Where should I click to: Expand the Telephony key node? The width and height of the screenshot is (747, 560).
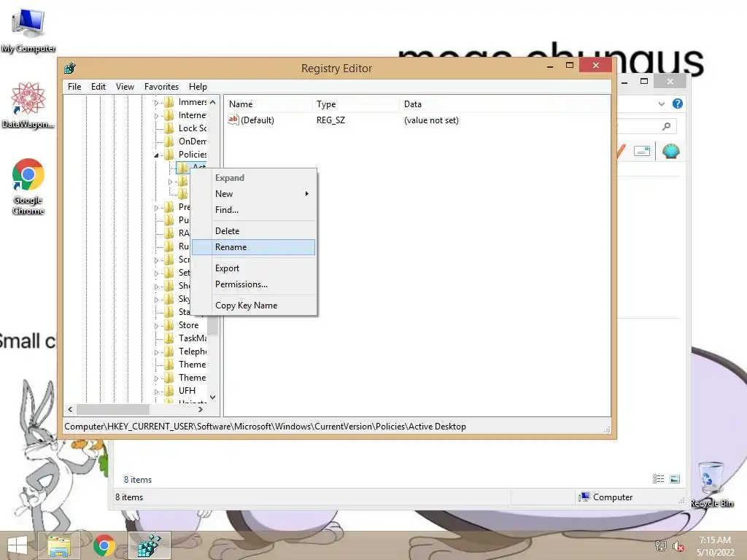click(156, 352)
